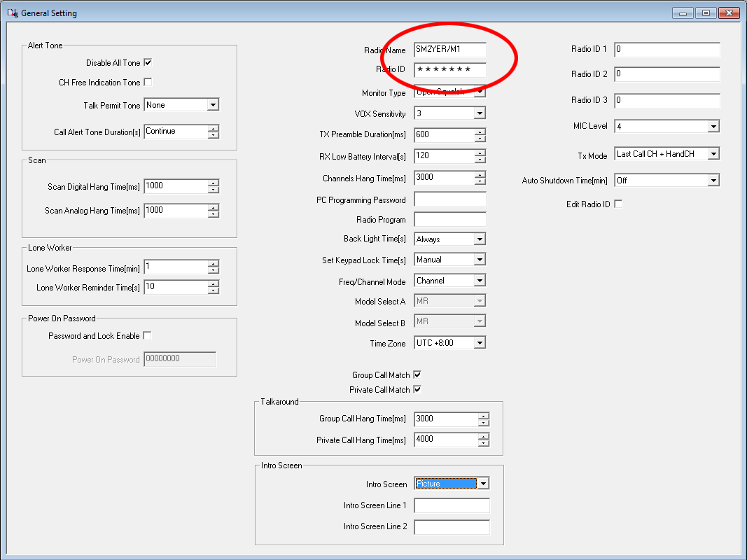Screen dimensions: 747x560
Task: Toggle the Group Call Match checkbox
Action: click(x=417, y=374)
